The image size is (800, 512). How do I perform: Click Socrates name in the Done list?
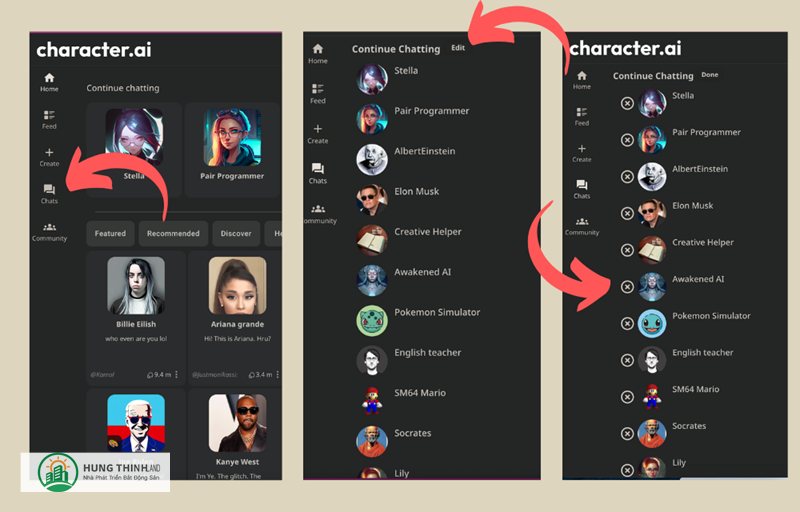[689, 426]
